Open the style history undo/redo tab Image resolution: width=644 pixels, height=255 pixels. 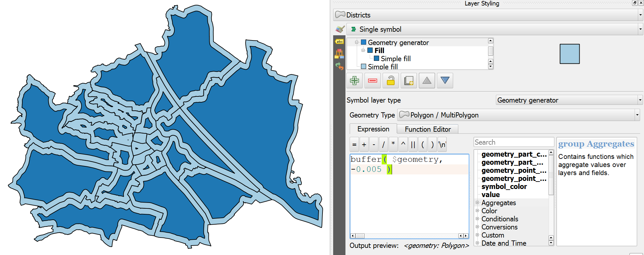pos(339,66)
